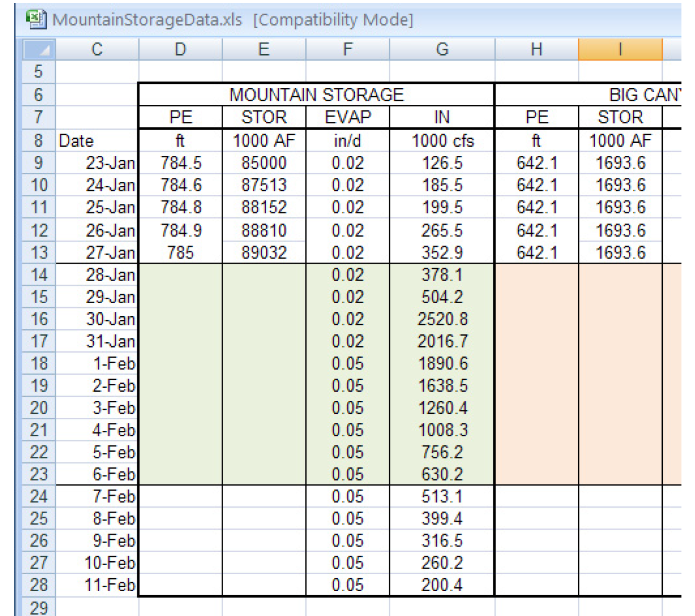Click the MOUNTAIN STORAGE merged header cell
The height and width of the screenshot is (616, 695).
316,95
